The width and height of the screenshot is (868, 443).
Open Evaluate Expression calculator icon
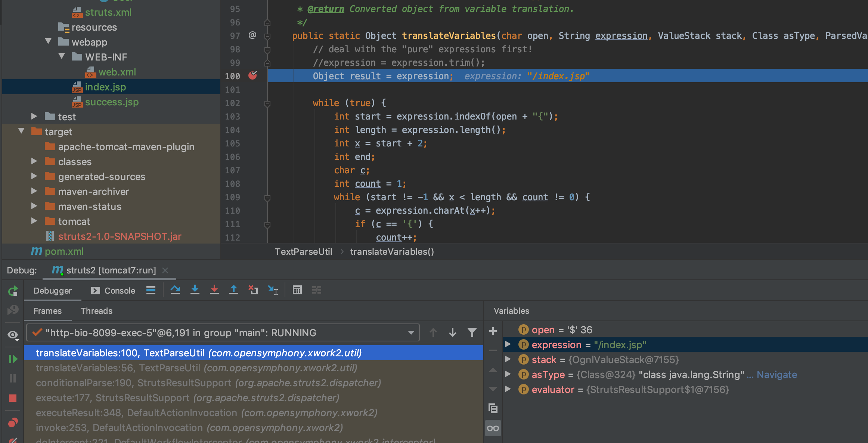pos(297,290)
